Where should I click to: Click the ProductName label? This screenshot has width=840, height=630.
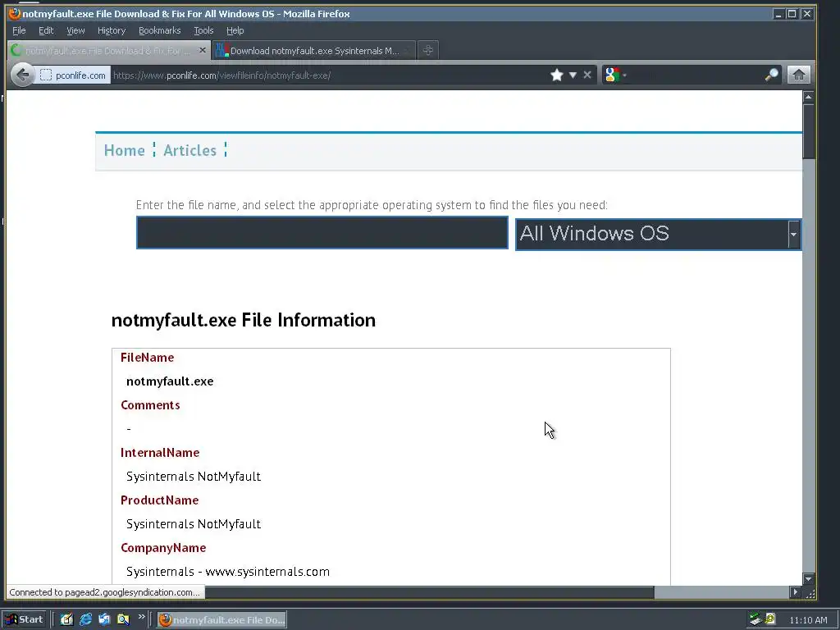point(160,500)
